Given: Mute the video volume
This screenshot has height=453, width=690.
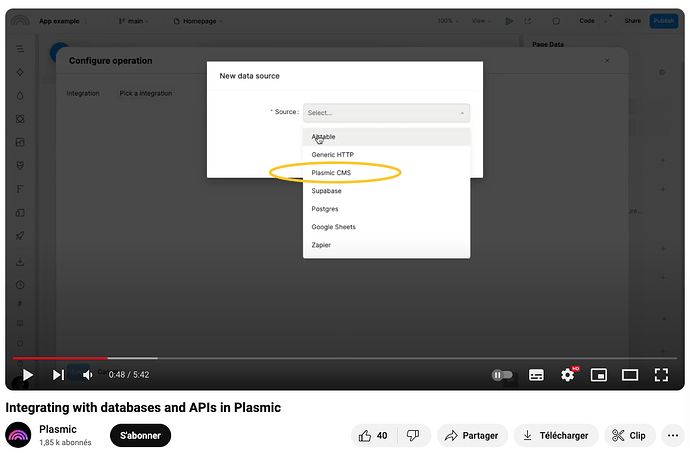Looking at the screenshot, I should pos(88,375).
